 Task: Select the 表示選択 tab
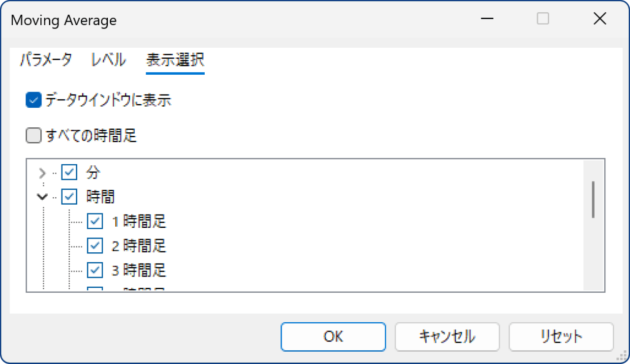(175, 59)
